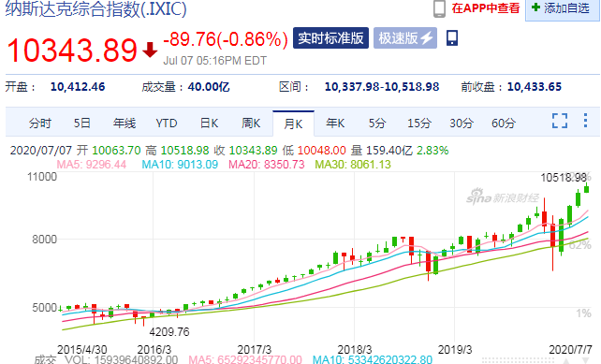Image resolution: width=601 pixels, height=364 pixels.
Task: Select the 分时 chart tab
Action: pos(40,124)
